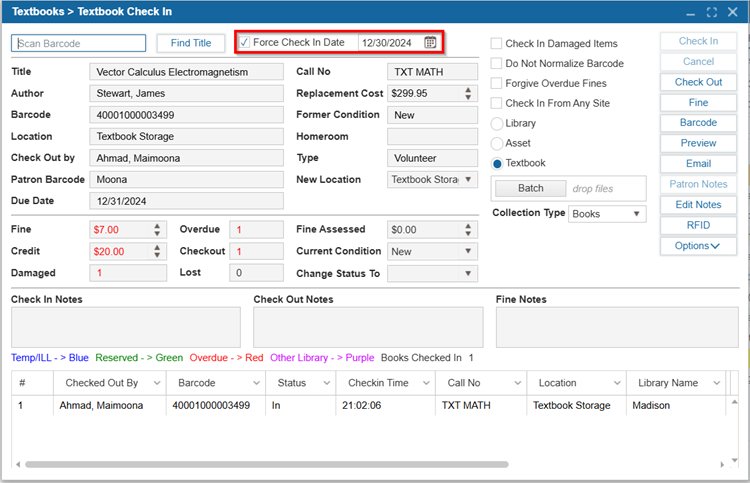Open the Force Check In Date calendar picker

[x=430, y=43]
